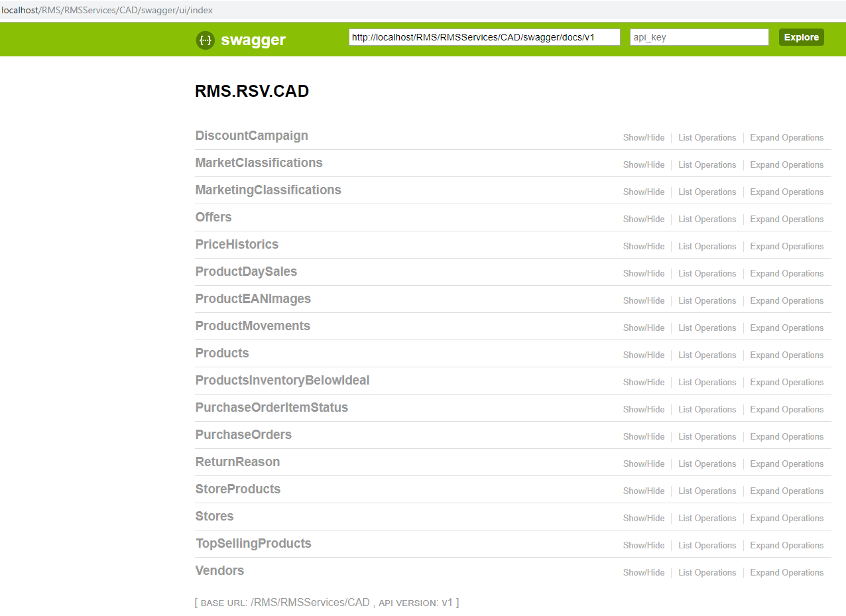Open the Products resource heading

pos(222,353)
